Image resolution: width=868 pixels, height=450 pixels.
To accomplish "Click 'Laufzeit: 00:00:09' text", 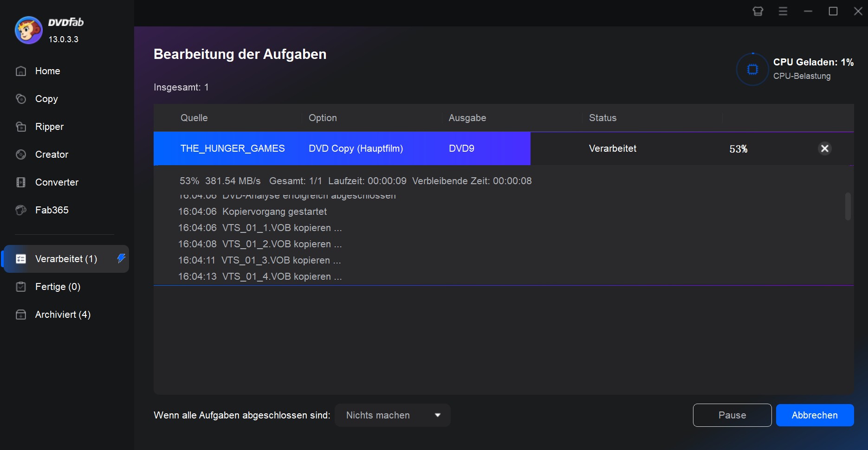I will (367, 181).
